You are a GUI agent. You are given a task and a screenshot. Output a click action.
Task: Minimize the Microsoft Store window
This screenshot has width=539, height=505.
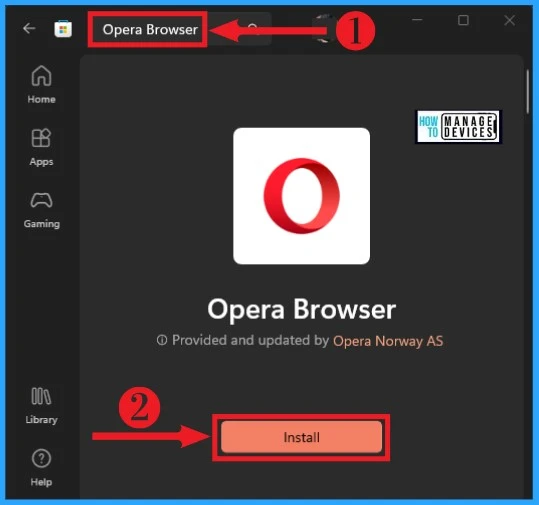417,20
